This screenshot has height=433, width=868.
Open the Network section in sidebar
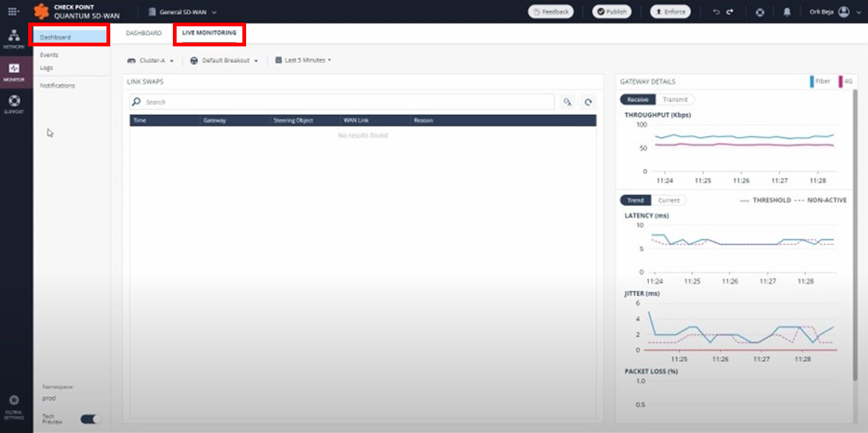[14, 39]
